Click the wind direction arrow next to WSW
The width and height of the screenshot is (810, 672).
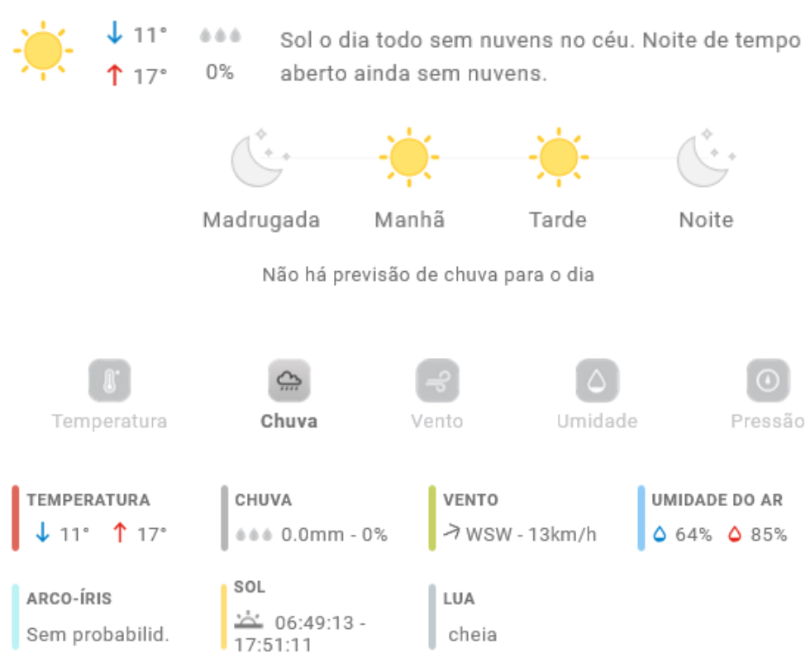pos(451,533)
